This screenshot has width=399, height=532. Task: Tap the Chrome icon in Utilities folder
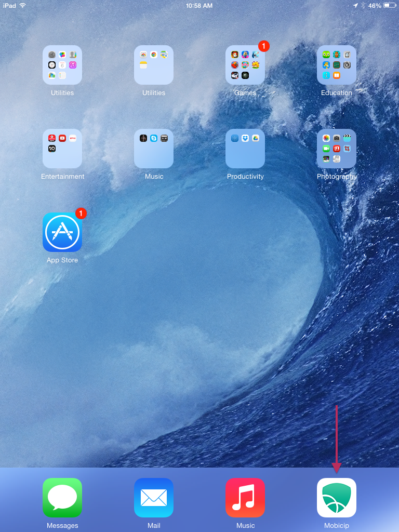[154, 54]
